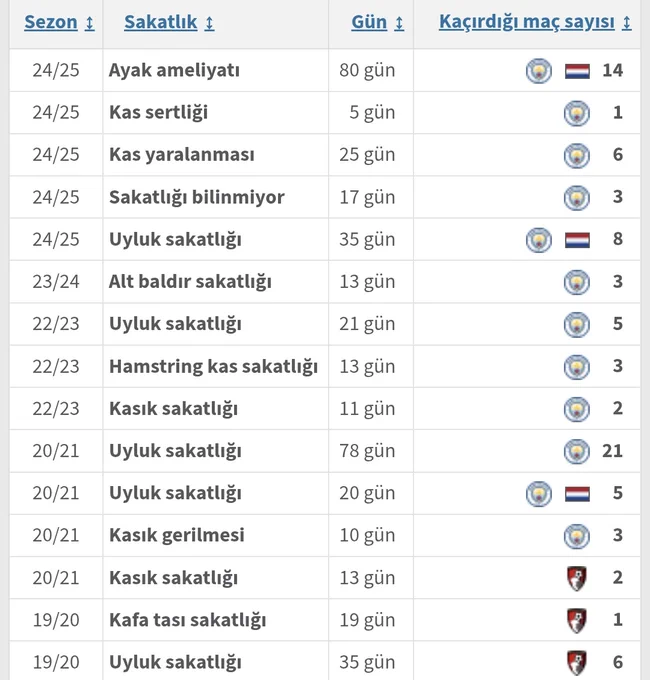The height and width of the screenshot is (680, 650).
Task: Select the Sakatlığı bilinmiyor row text
Action: (197, 197)
